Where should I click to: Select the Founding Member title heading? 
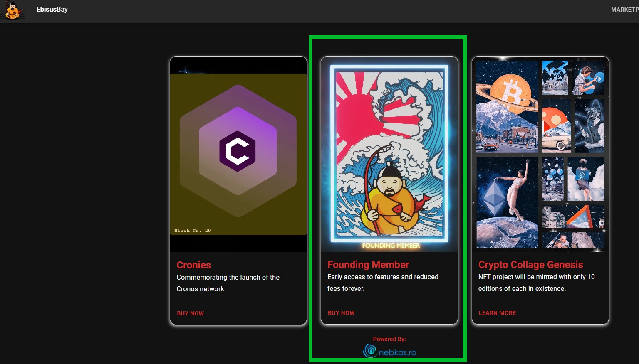(368, 265)
